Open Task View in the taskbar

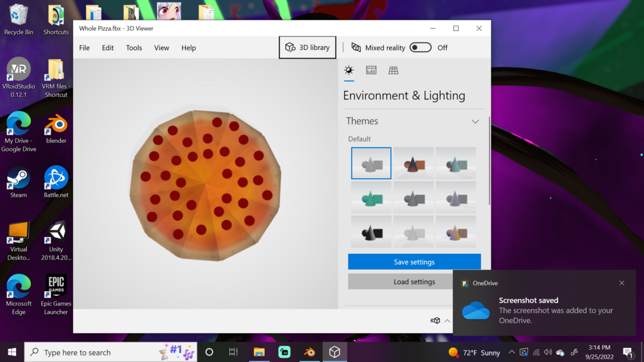coord(233,352)
